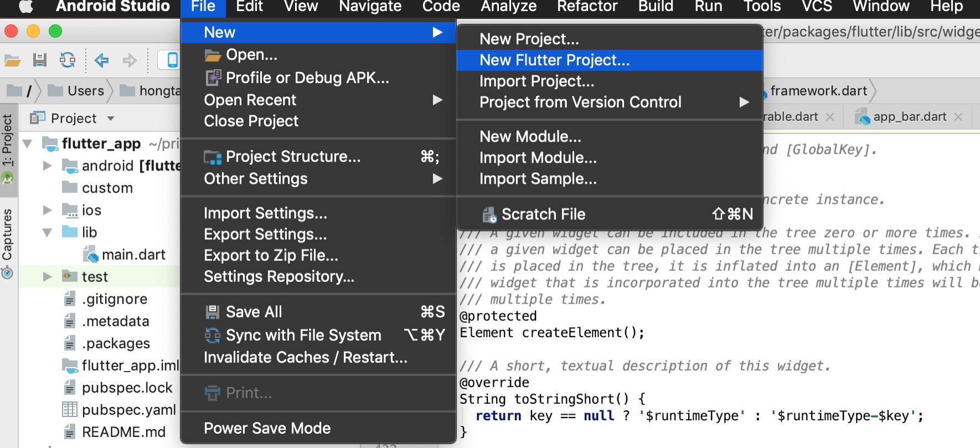Image resolution: width=980 pixels, height=448 pixels.
Task: Click framework.dart in the breadcrumb bar
Action: click(818, 91)
